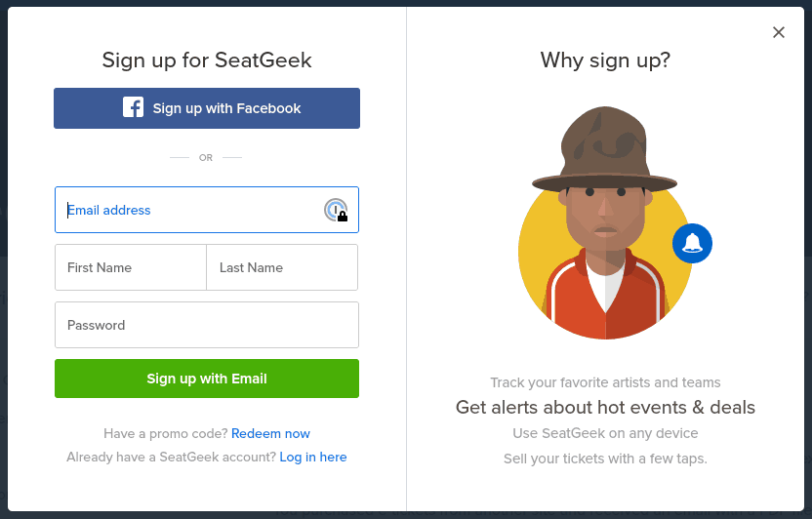Select "Track your favorite artists and teams"

[x=605, y=382]
